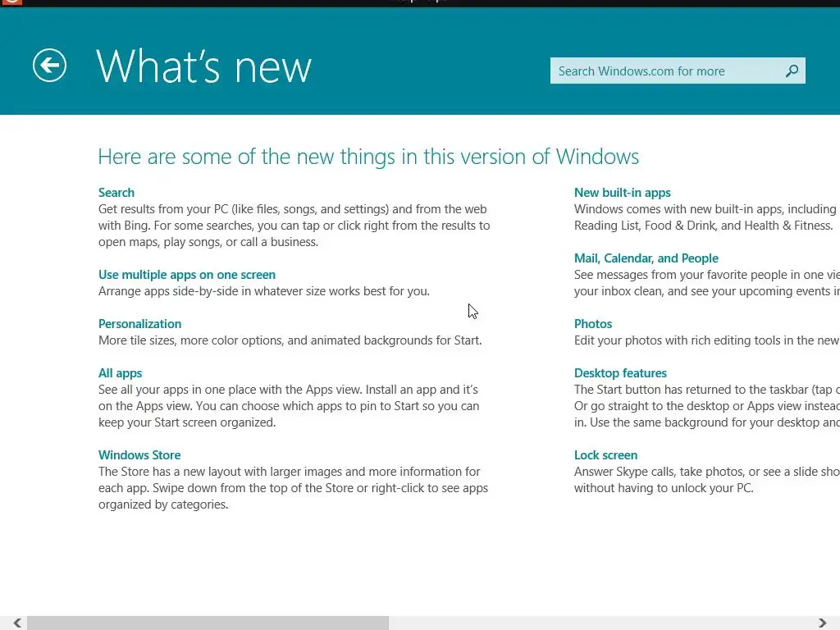Open the Search topic link
840x630 pixels.
click(x=116, y=192)
